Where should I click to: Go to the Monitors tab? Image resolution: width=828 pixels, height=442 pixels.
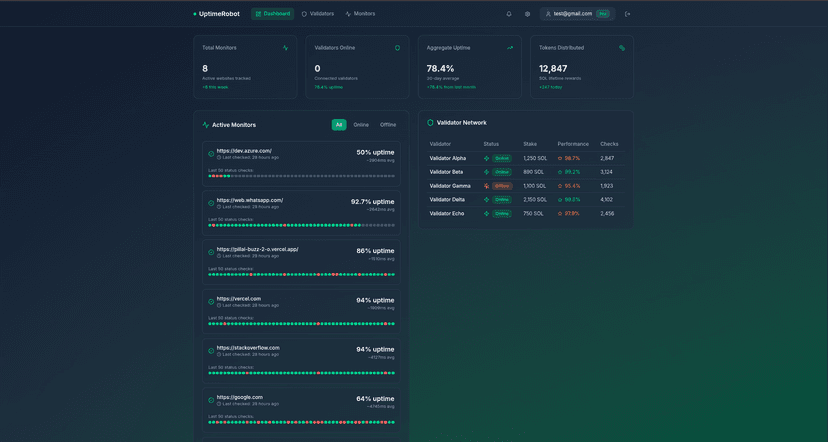click(x=360, y=14)
